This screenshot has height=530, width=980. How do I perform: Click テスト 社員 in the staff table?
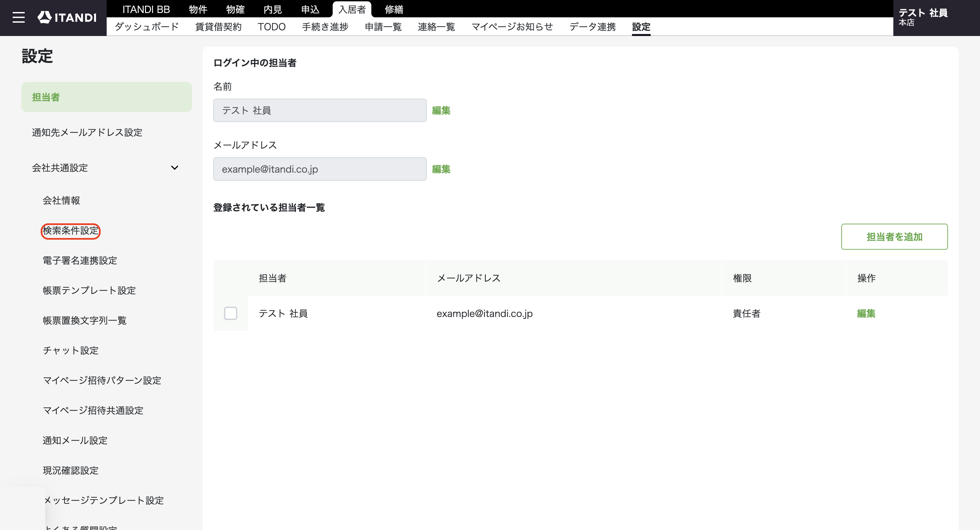pyautogui.click(x=283, y=314)
